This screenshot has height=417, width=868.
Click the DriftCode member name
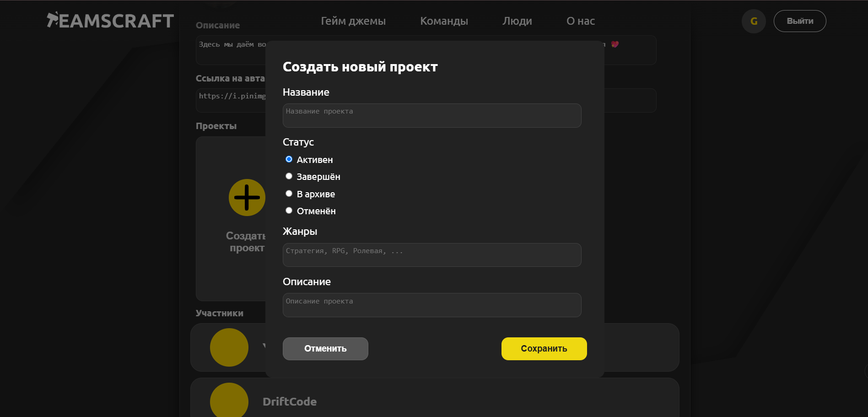click(290, 401)
